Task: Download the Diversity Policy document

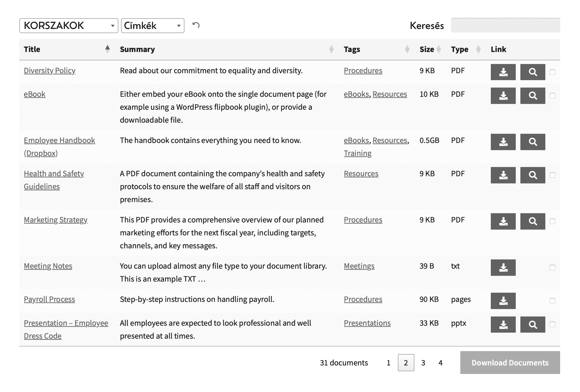Action: point(503,72)
